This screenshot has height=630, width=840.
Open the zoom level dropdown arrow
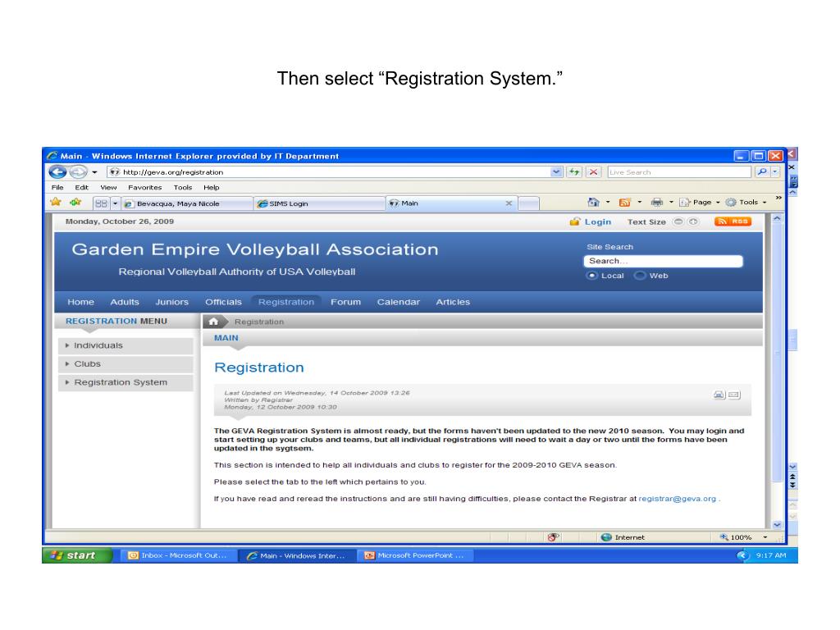coord(765,536)
